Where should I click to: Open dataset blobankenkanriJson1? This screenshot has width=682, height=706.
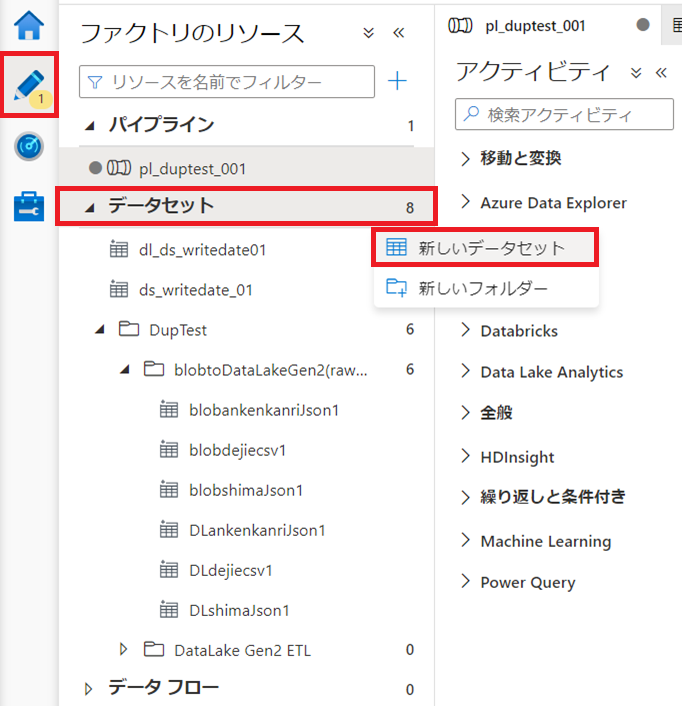click(x=264, y=410)
